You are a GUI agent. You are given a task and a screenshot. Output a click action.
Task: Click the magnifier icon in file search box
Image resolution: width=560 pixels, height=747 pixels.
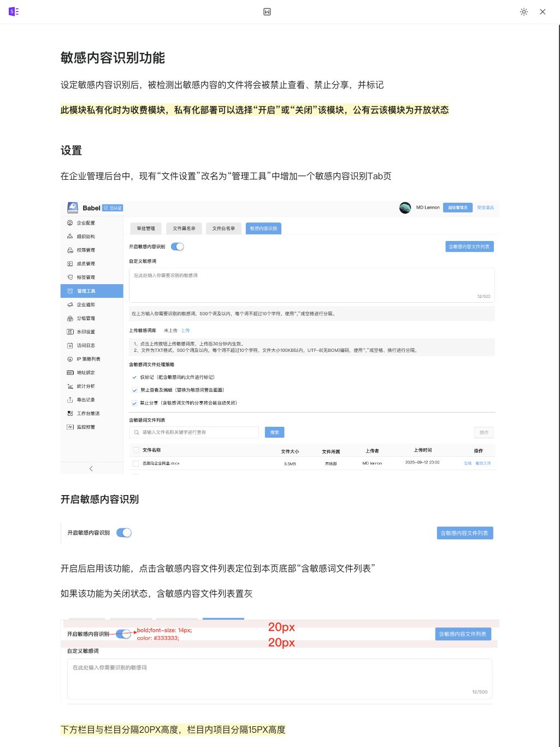tap(137, 432)
